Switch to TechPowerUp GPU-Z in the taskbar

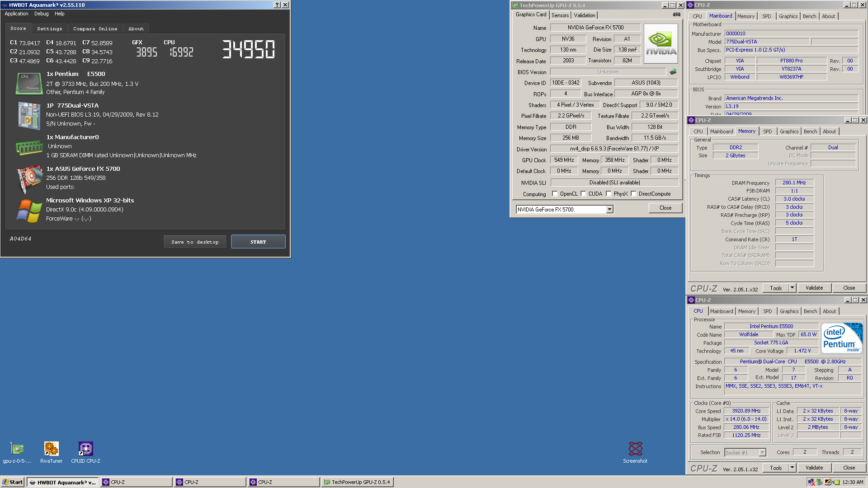click(357, 482)
